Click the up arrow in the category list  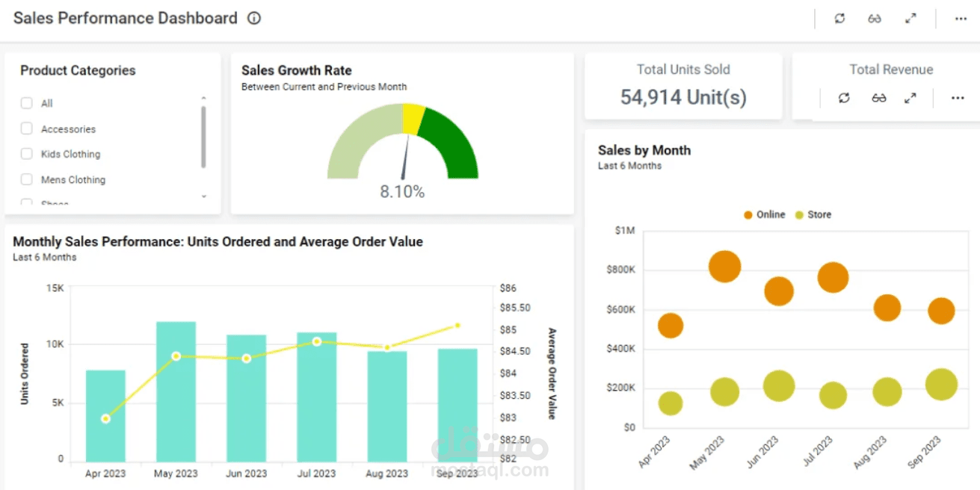(x=203, y=97)
